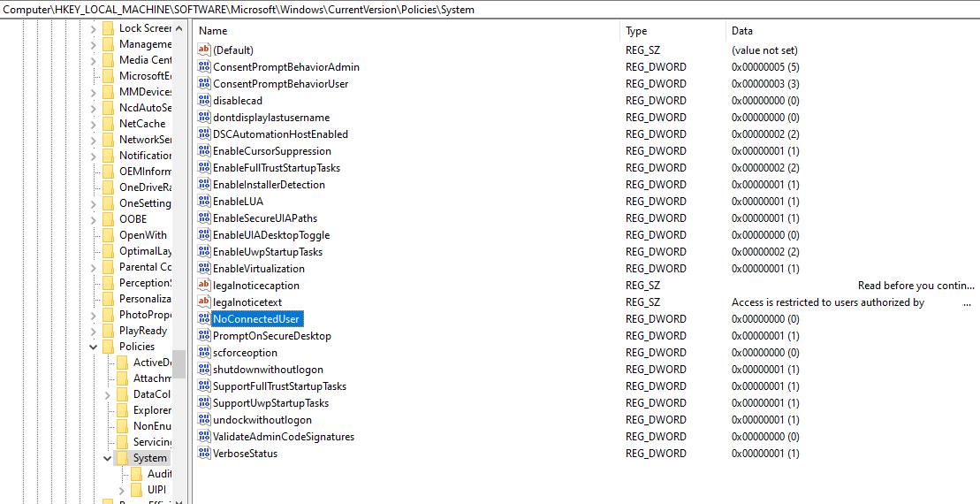Viewport: 980px width, 504px height.
Task: Click the EnableUwpStartupTasks DWORD icon
Action: (204, 252)
